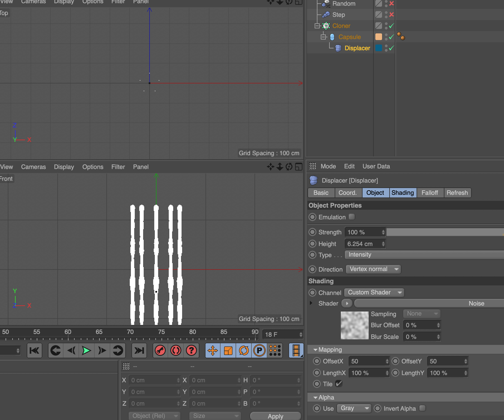Click the autokeying circle icon

click(176, 350)
